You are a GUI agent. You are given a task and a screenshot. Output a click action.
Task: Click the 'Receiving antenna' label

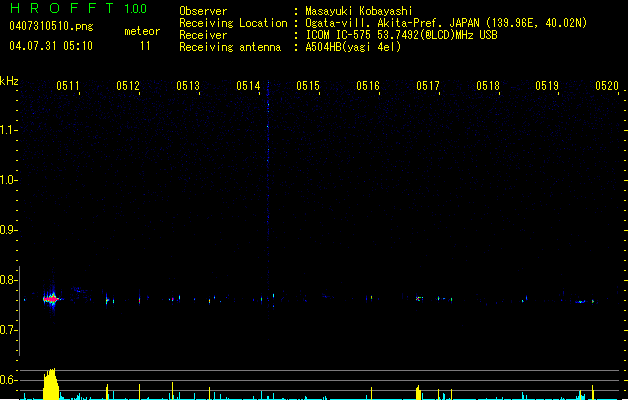230,47
